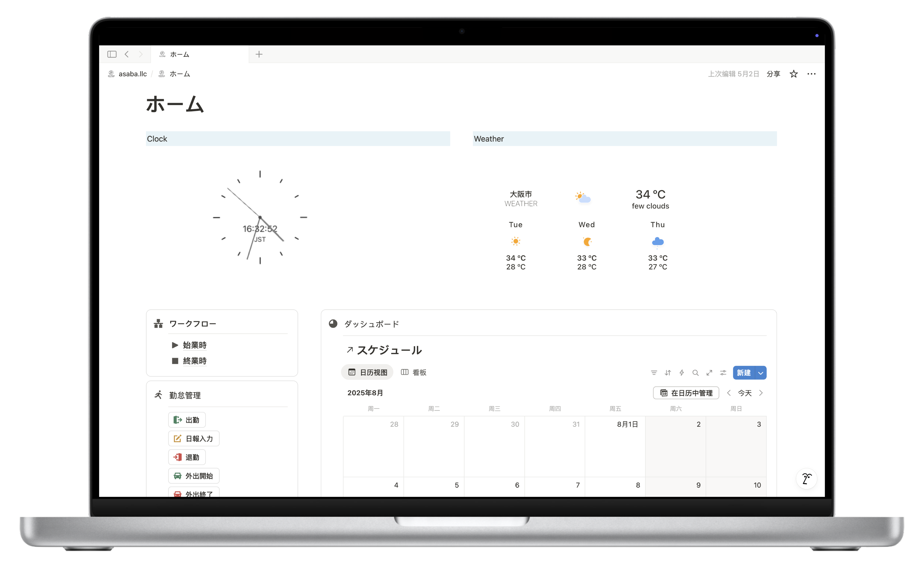Go to previous month chevron
This screenshot has width=924, height=567.
729,393
